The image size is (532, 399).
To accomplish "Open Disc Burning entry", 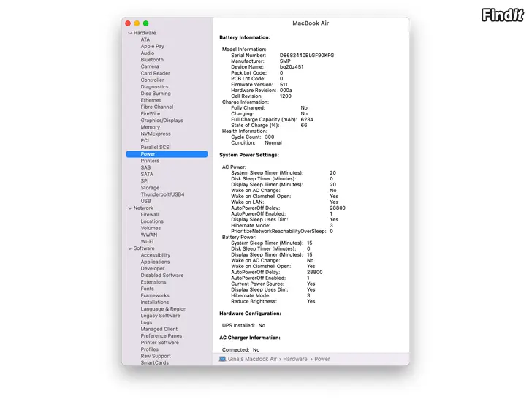I will (156, 94).
